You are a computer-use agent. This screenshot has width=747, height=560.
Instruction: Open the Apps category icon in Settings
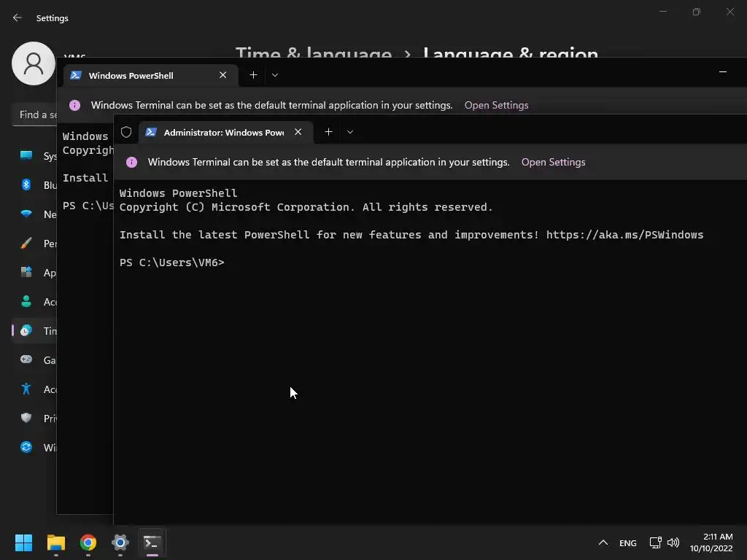pyautogui.click(x=26, y=272)
